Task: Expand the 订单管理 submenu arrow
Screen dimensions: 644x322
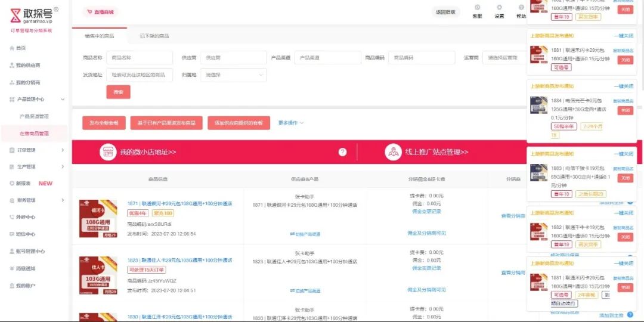Action: click(x=63, y=150)
